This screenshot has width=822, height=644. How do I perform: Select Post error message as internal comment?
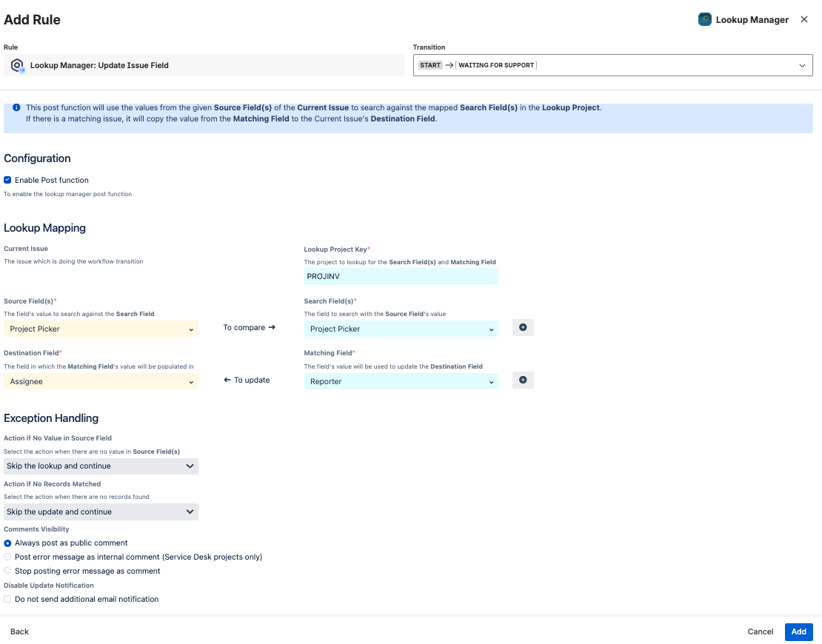(7, 557)
